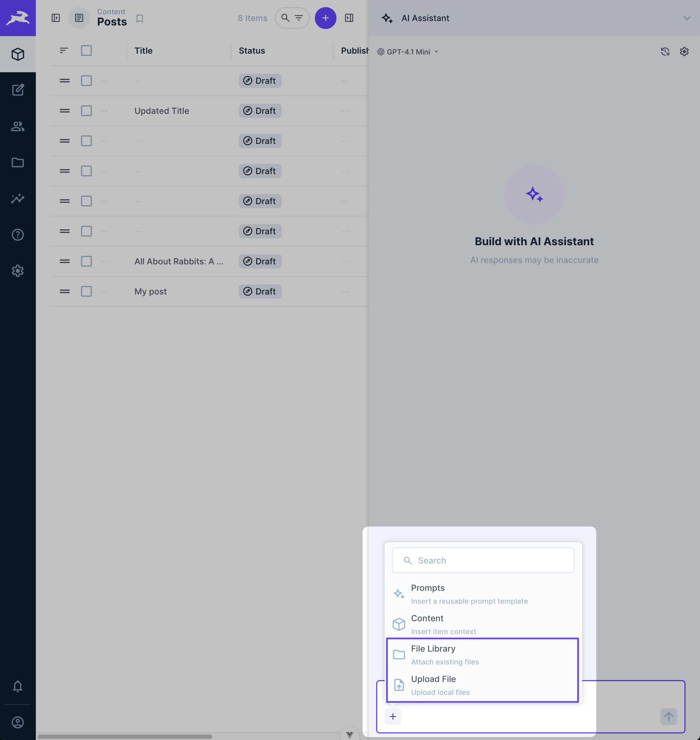The image size is (700, 740).
Task: Open Notifications via the bell icon
Action: coord(18,686)
